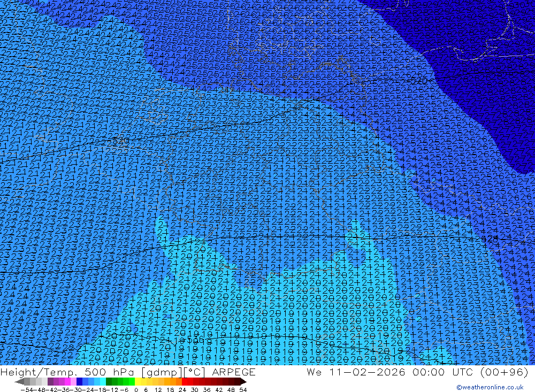Click the '-54' legend scale label

[27, 390]
